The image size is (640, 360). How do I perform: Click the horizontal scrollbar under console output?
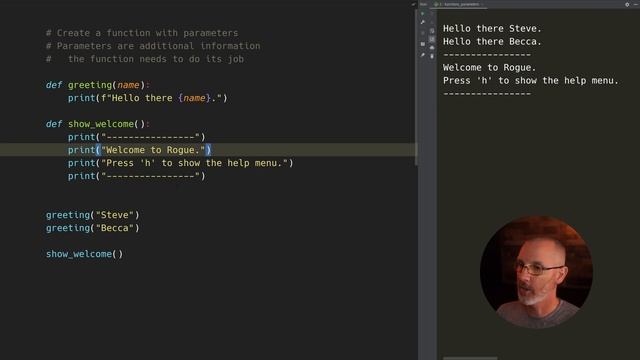[470, 358]
